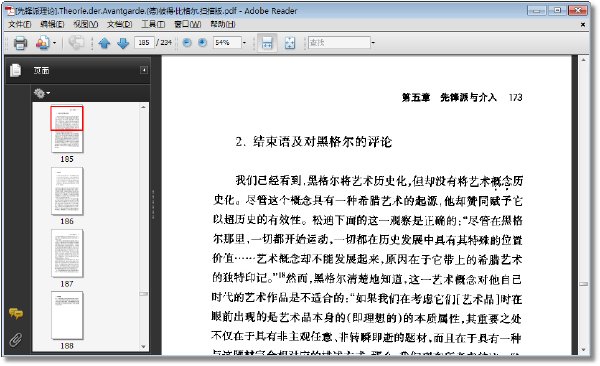Click the document scroll down arrow
The height and width of the screenshot is (366, 600).
584,350
